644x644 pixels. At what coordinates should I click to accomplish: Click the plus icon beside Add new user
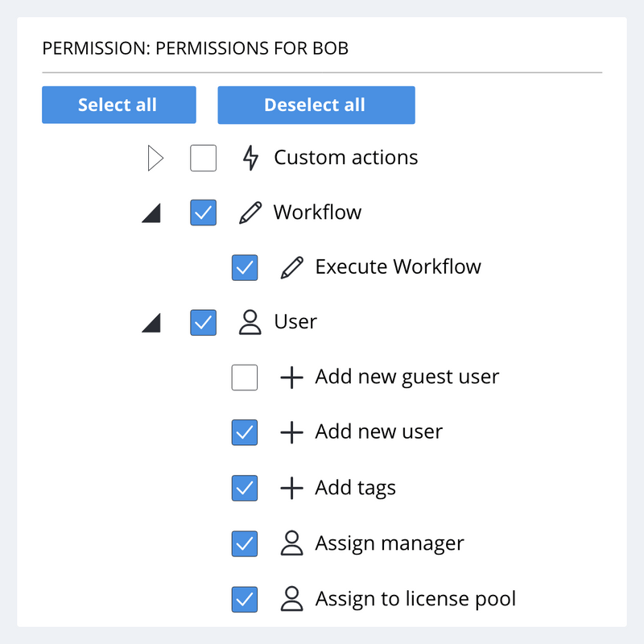291,432
